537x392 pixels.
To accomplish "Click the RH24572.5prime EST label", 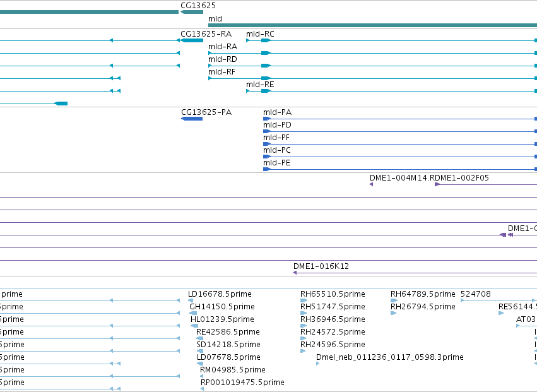I will click(333, 332).
